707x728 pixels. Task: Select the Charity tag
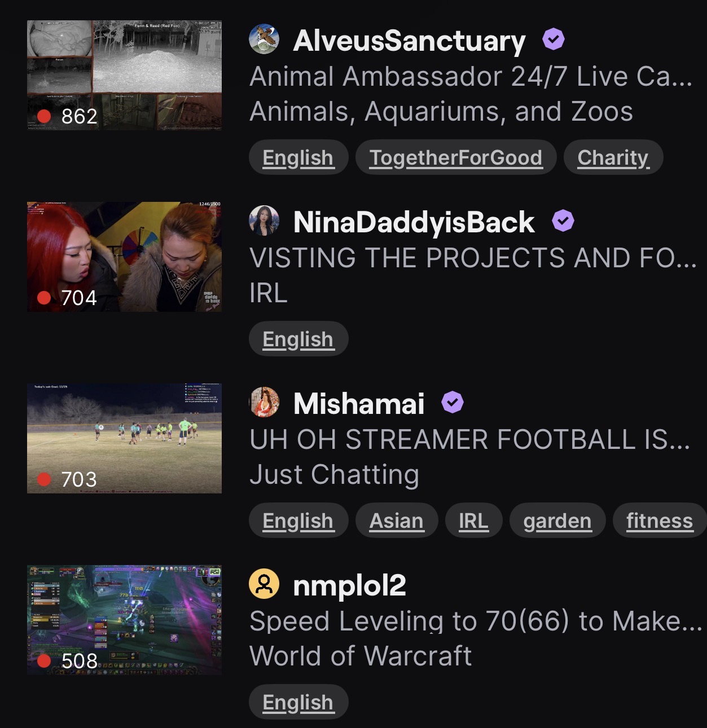[613, 157]
